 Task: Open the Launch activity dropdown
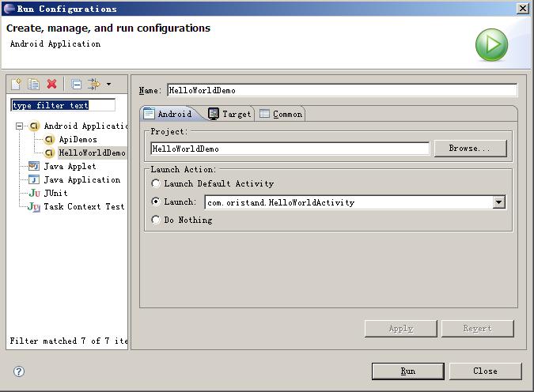click(x=498, y=202)
